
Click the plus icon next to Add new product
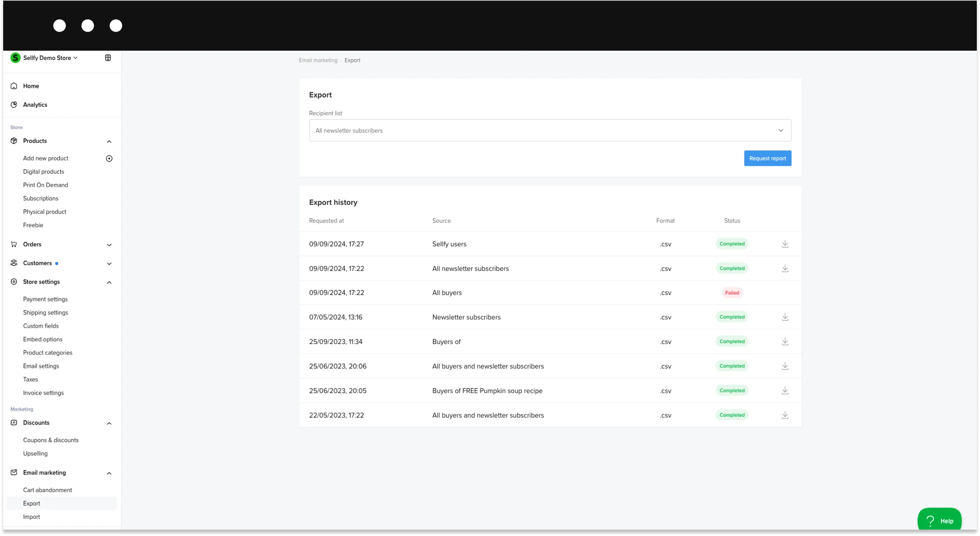coord(109,158)
